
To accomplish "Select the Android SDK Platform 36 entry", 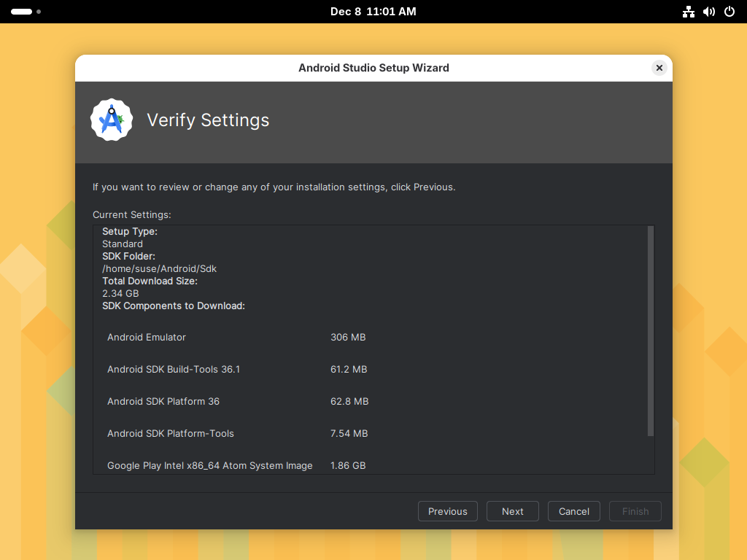I will (163, 401).
